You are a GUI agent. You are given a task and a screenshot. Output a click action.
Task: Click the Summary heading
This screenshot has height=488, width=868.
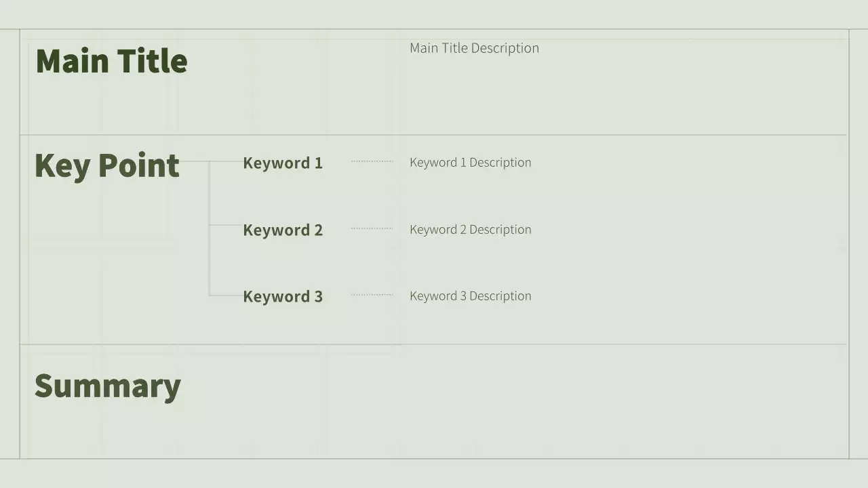click(108, 386)
